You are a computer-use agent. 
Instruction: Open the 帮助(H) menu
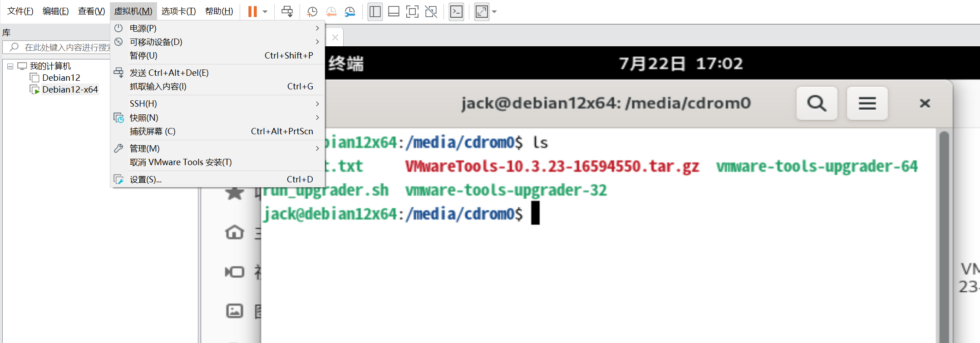click(219, 11)
